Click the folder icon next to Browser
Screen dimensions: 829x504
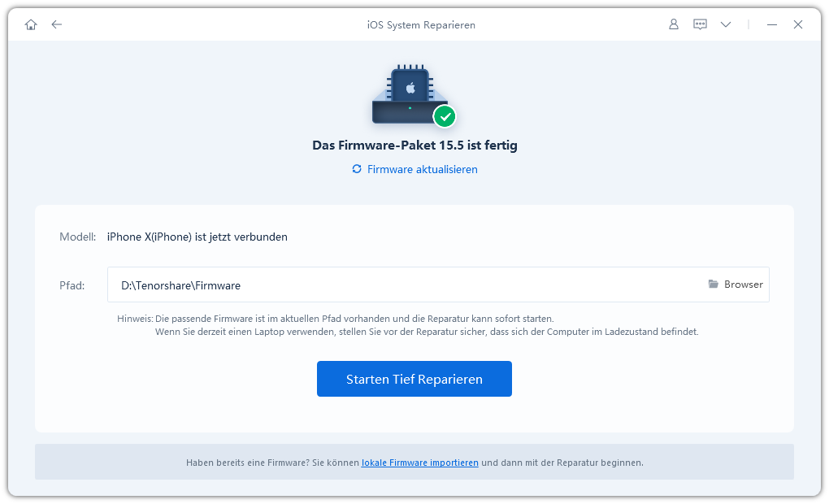714,284
